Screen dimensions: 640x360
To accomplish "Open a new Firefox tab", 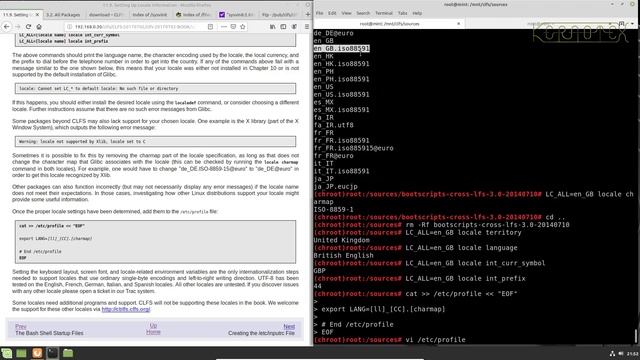I will click(x=307, y=14).
